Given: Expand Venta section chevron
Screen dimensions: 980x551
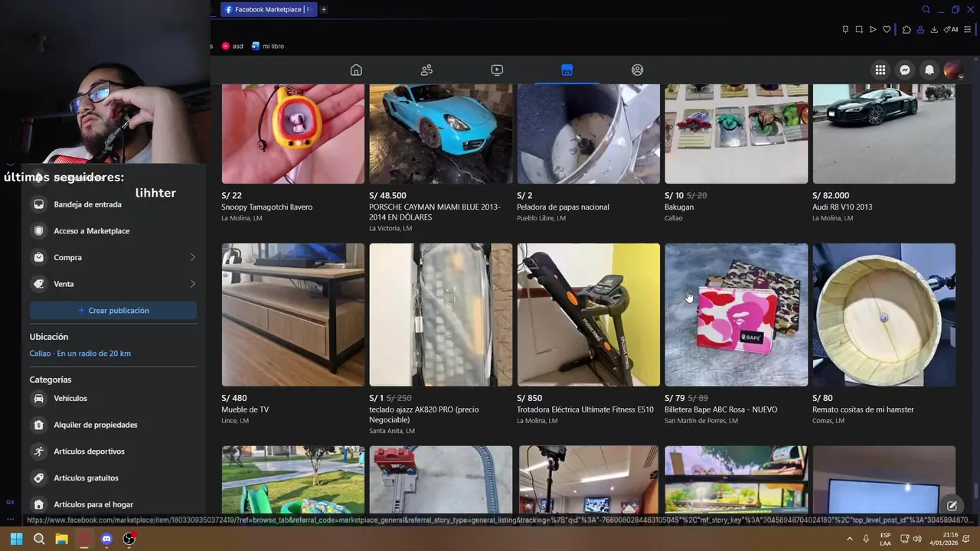Looking at the screenshot, I should click(x=192, y=284).
